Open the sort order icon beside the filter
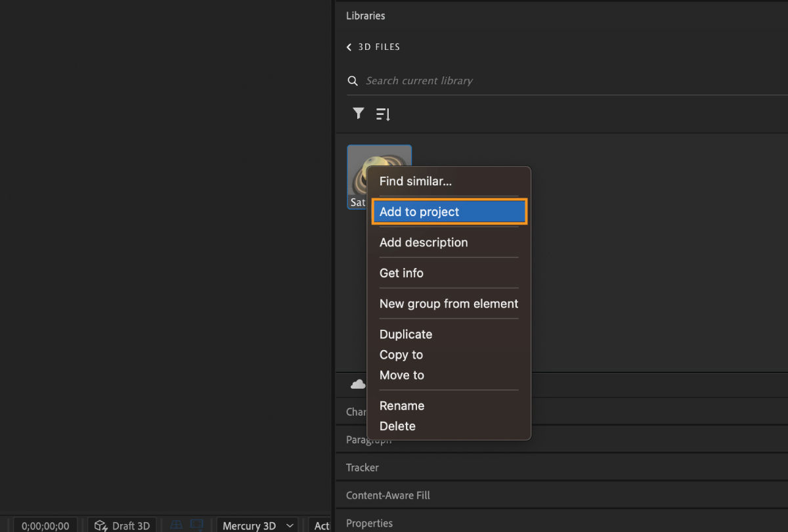Viewport: 788px width, 532px height. pyautogui.click(x=383, y=114)
